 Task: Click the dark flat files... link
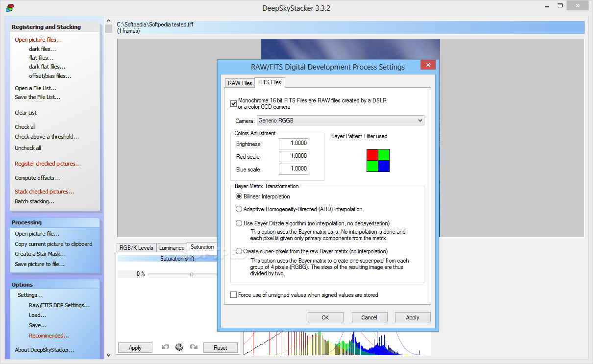(47, 67)
